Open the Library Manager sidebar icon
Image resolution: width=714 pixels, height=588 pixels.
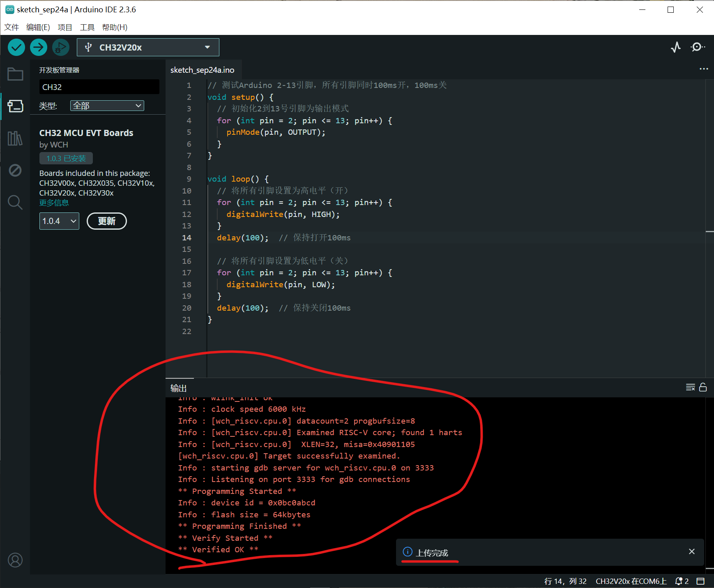coord(15,138)
